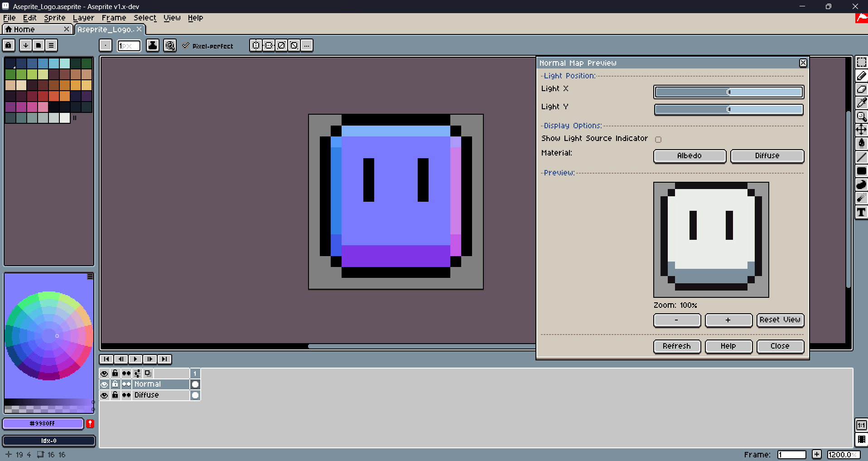The width and height of the screenshot is (868, 461).
Task: Click the horizontal symmetry icon
Action: point(256,45)
